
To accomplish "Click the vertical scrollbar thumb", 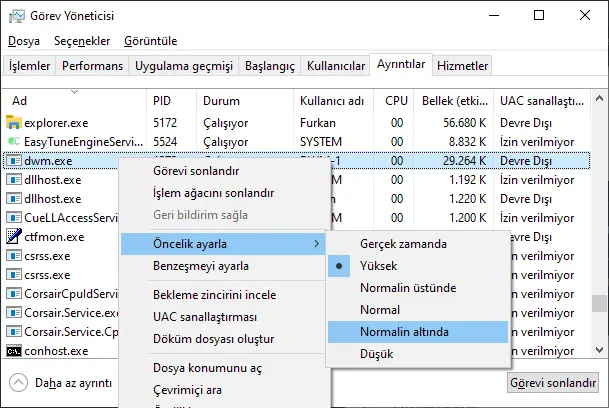I will tap(599, 303).
